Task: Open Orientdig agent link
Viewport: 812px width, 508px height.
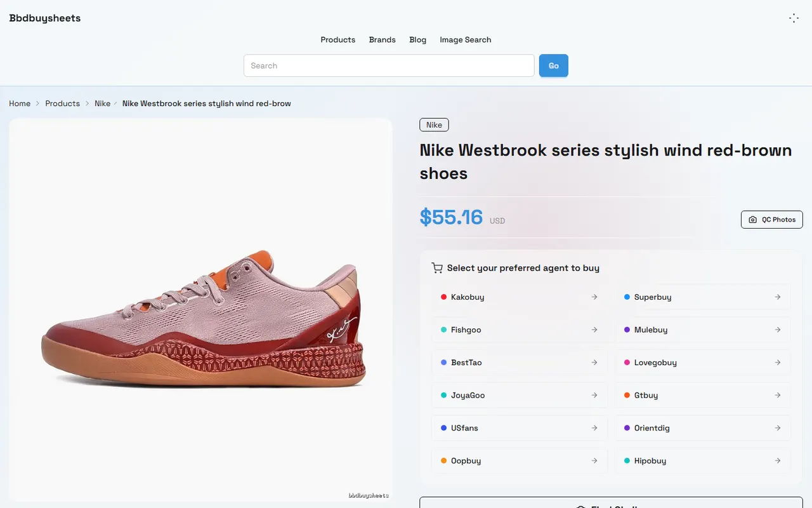Action: tap(703, 428)
